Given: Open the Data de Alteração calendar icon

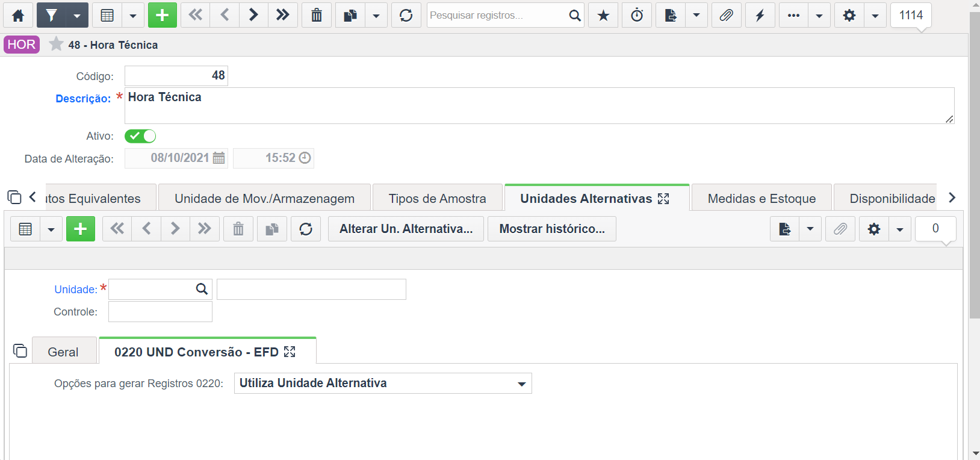Looking at the screenshot, I should click(219, 158).
